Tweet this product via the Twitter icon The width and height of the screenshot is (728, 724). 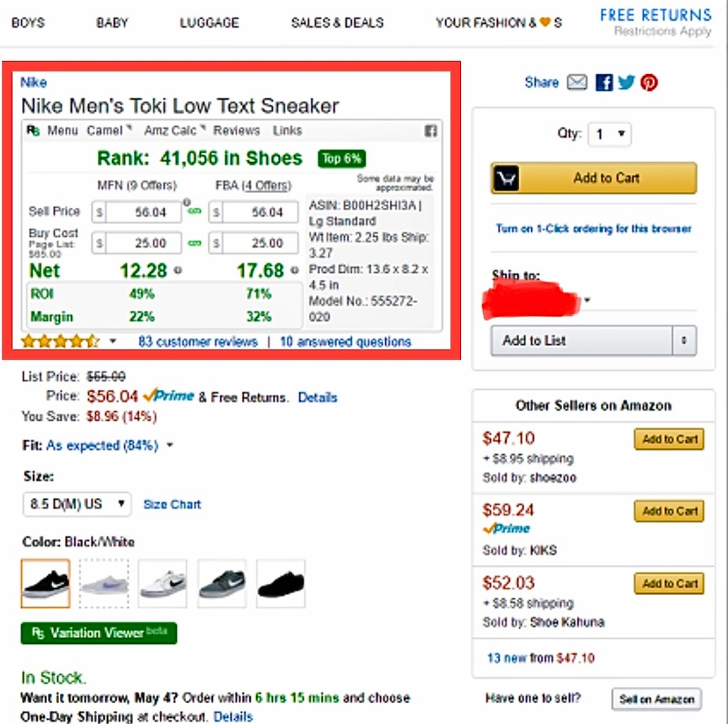[626, 82]
